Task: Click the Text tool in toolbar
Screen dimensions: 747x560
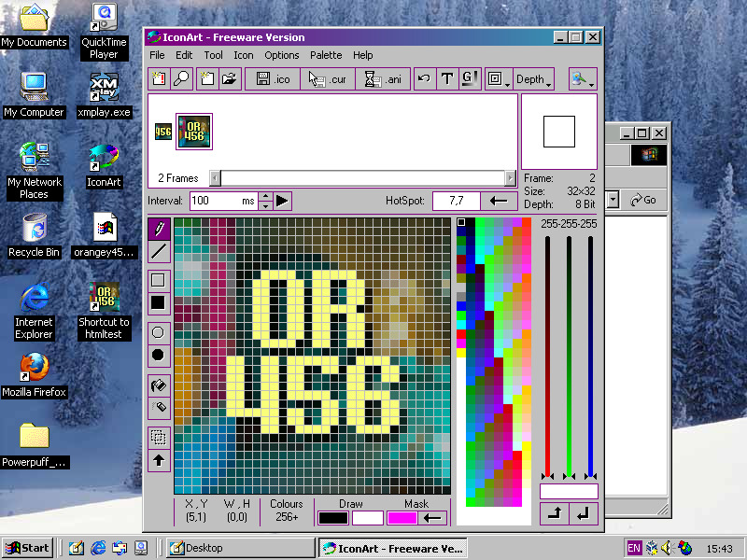Action: coord(447,79)
